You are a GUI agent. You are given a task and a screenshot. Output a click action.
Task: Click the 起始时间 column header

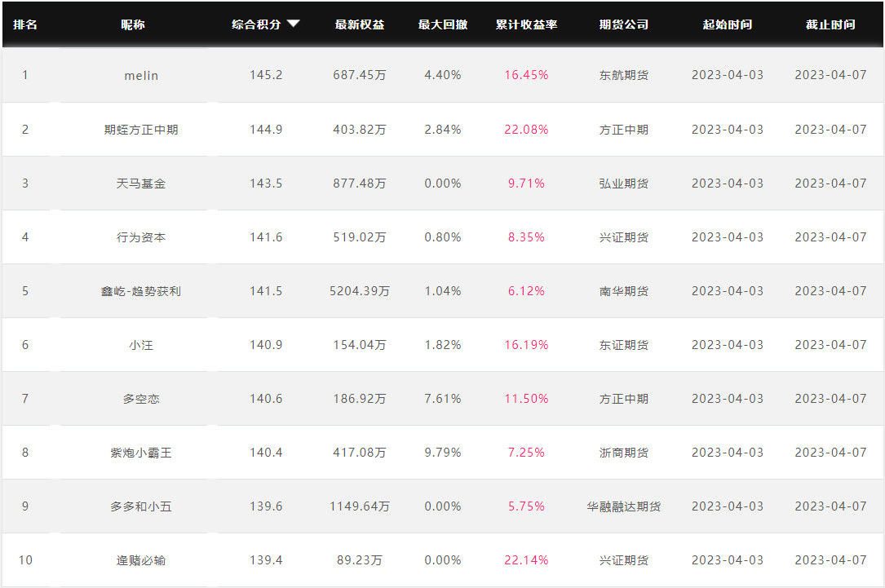(727, 24)
